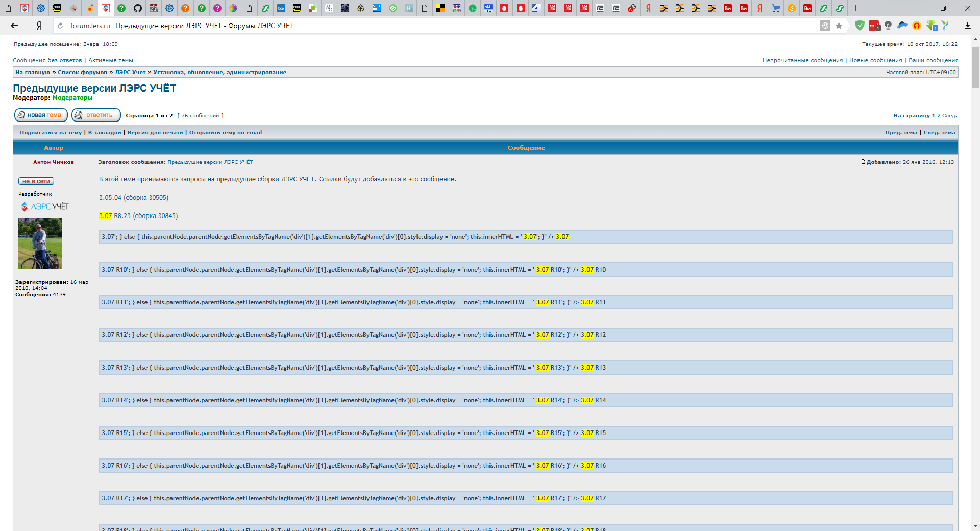980x531 pixels.
Task: Switch to the blue box tab
Action: [x=281, y=8]
